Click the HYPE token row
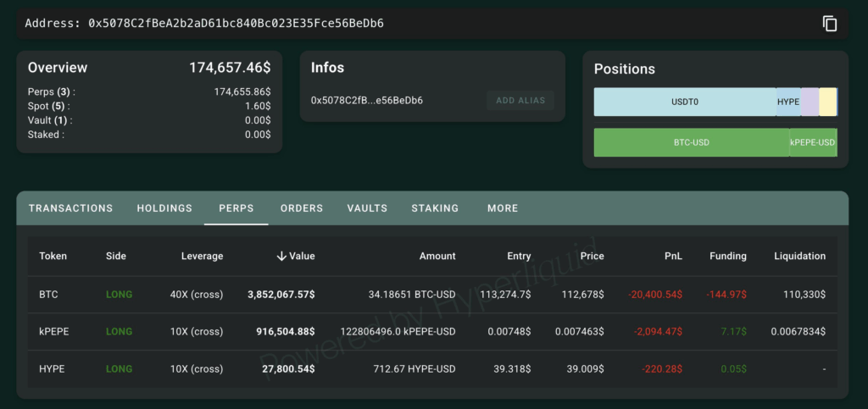This screenshot has height=409, width=868. [51, 369]
